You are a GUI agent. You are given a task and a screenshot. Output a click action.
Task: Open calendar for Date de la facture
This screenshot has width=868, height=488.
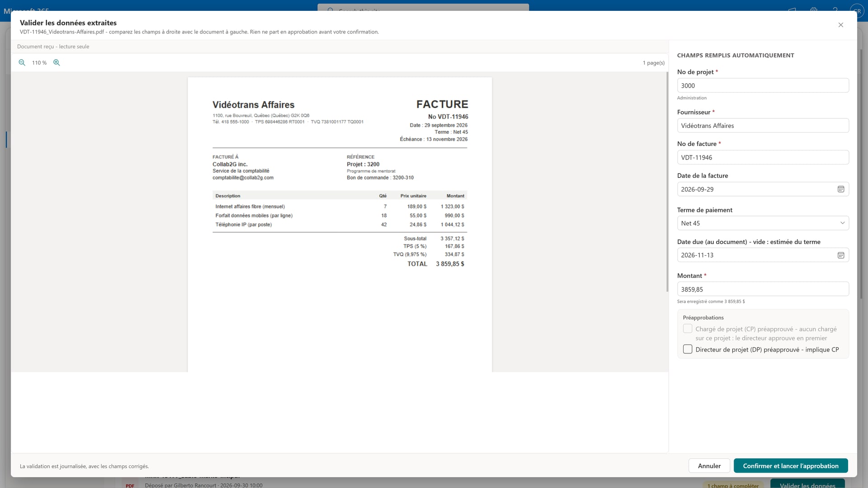click(x=841, y=189)
